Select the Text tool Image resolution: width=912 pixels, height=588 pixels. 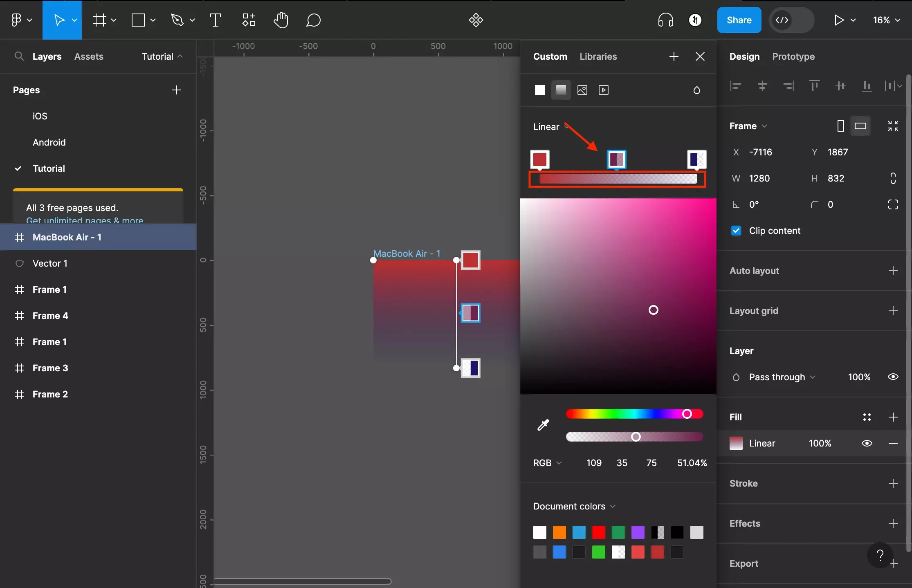pyautogui.click(x=215, y=20)
